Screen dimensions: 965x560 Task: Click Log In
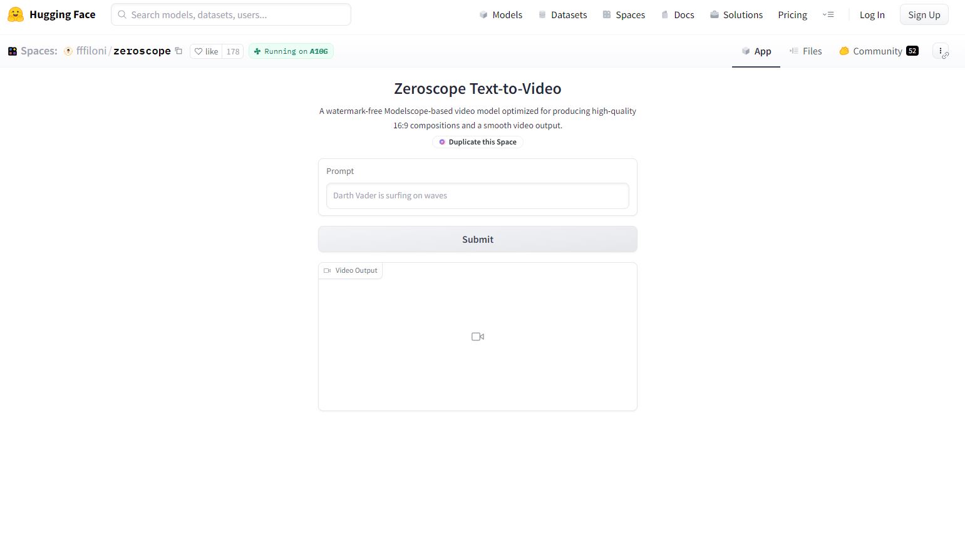point(872,14)
